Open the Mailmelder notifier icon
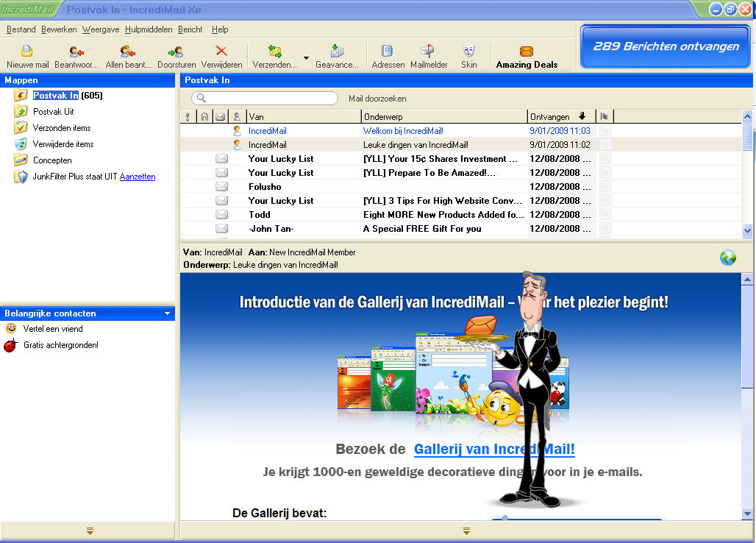The width and height of the screenshot is (756, 543). point(428,51)
